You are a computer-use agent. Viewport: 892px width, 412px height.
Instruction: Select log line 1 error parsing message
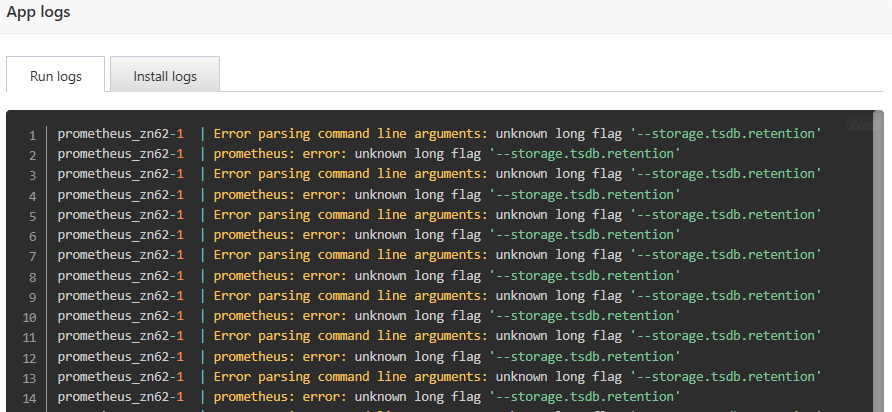(518, 134)
